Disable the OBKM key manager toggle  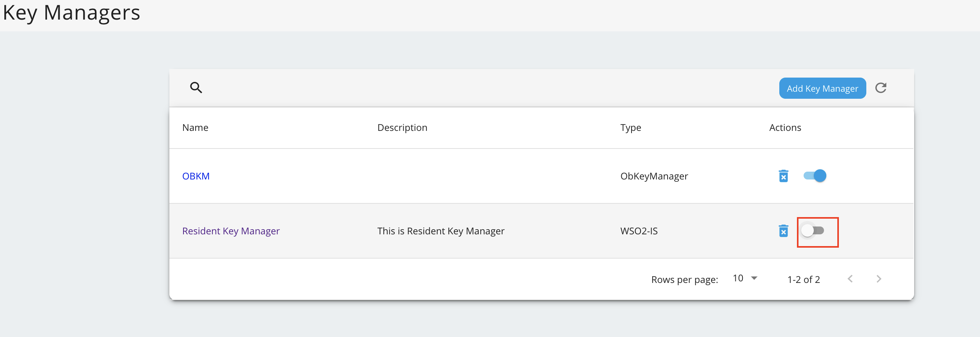[815, 176]
